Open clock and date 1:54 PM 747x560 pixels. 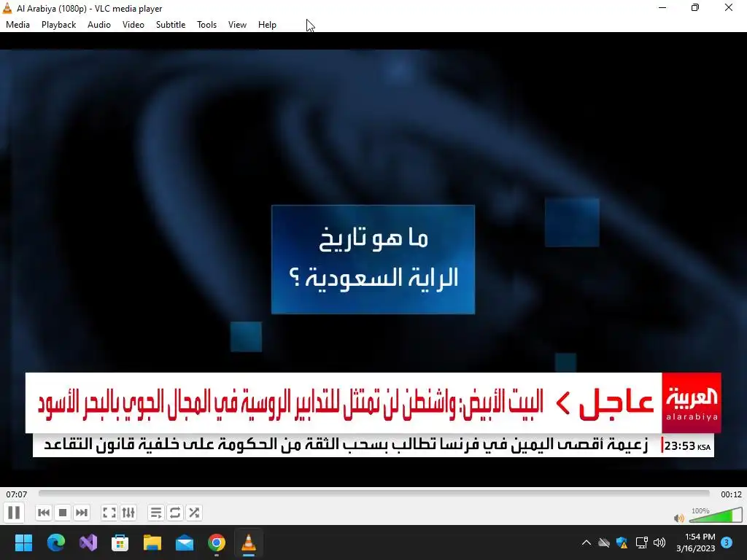click(x=695, y=542)
